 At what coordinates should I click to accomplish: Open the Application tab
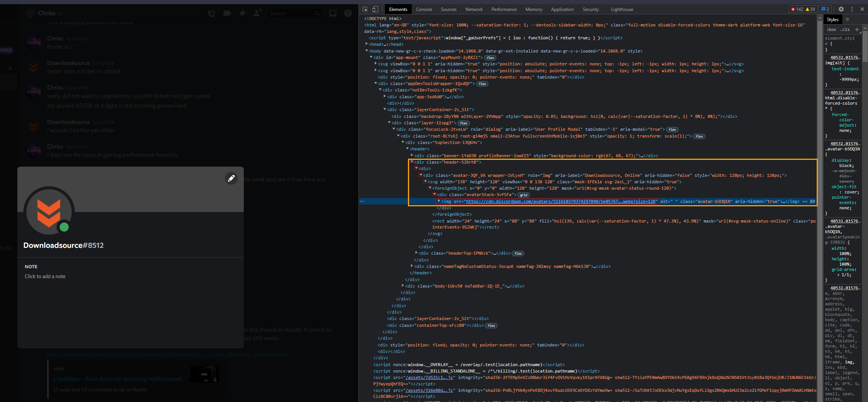(562, 9)
